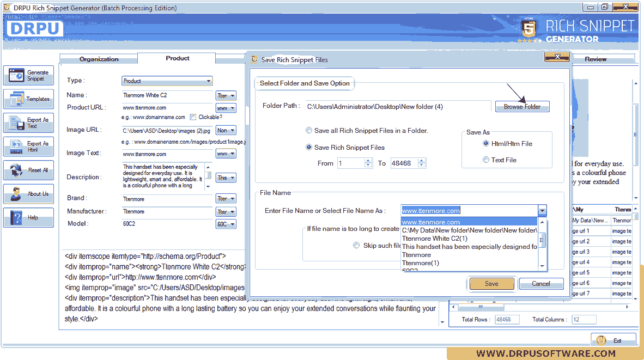Screen dimensions: 644x360
Task: Collapse the file name combo box arrow
Action: point(542,211)
